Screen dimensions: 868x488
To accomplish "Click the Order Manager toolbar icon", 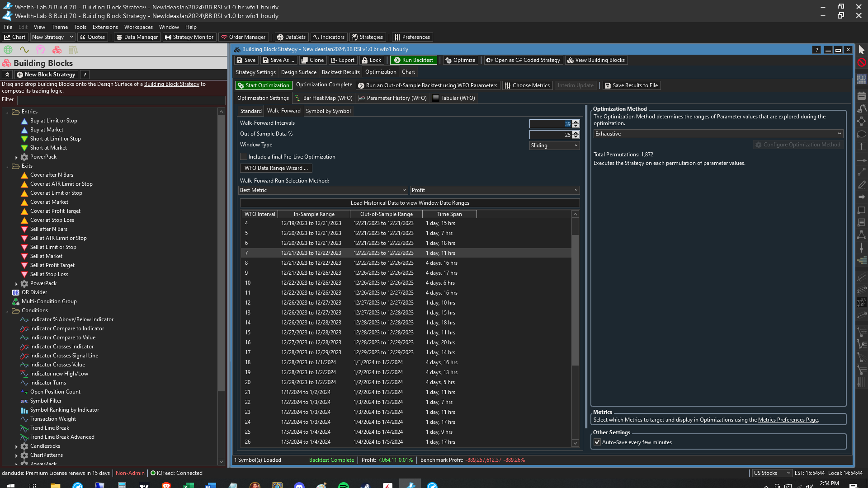I will point(224,37).
